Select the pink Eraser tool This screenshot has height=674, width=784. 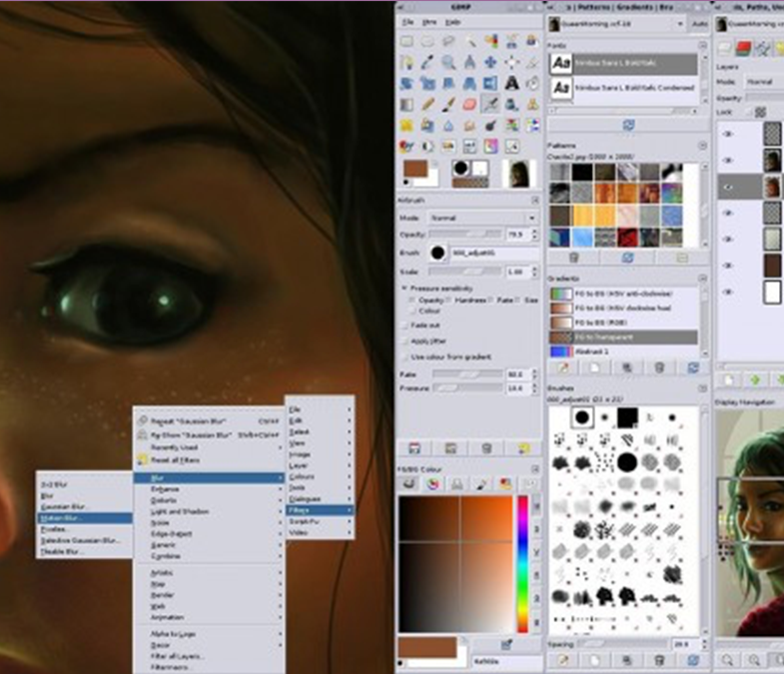(469, 105)
